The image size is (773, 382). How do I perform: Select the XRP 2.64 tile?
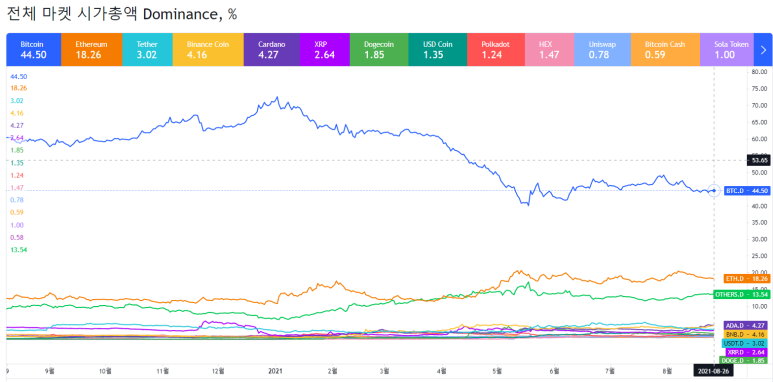324,50
